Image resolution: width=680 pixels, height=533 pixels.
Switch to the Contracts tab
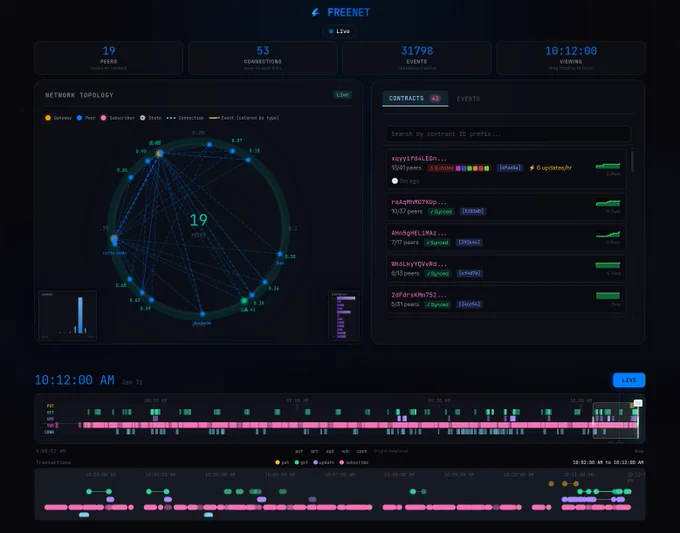[415, 98]
